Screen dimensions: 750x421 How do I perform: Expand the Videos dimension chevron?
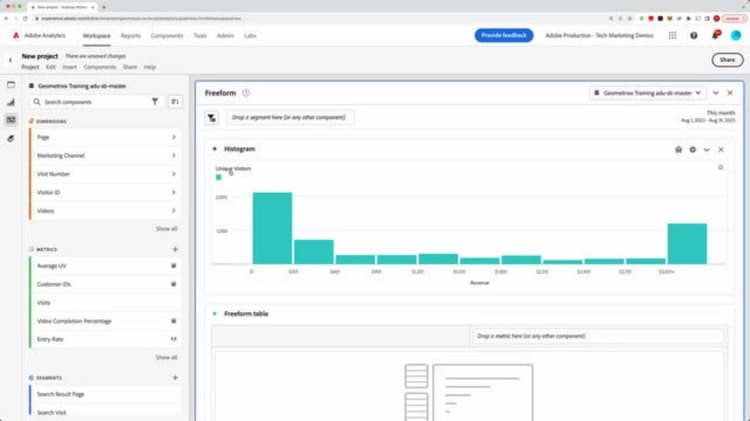point(174,210)
